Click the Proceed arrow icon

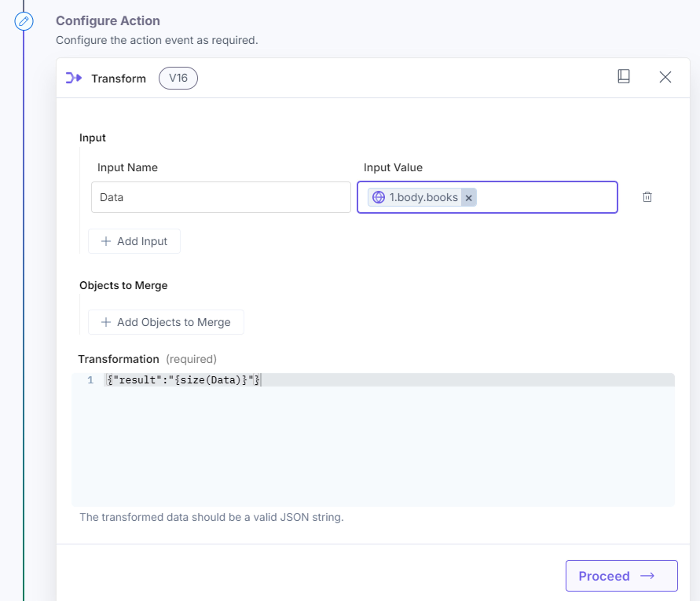pos(647,576)
